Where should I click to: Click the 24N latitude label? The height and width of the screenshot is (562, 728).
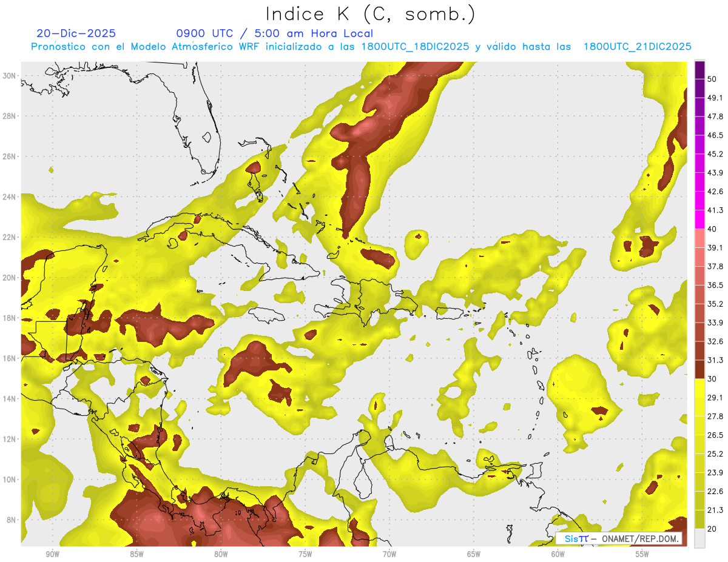point(9,196)
